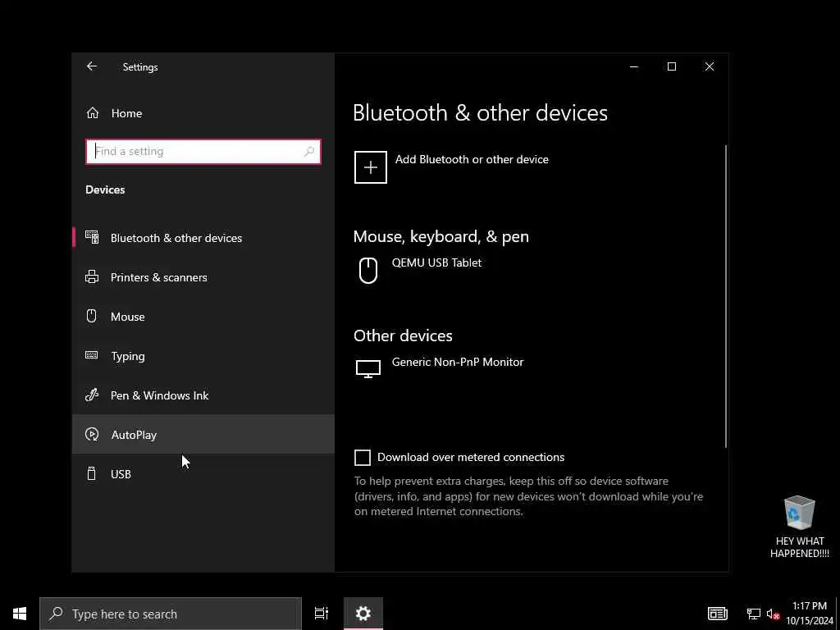Screen dimensions: 840x630
Task: Click the keyboard icon beside Typing
Action: point(92,355)
